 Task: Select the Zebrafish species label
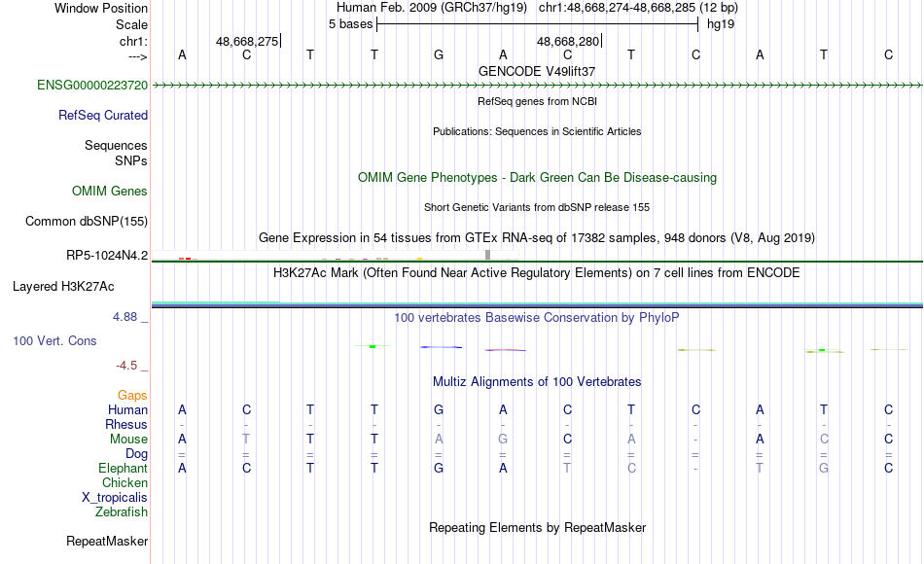122,512
